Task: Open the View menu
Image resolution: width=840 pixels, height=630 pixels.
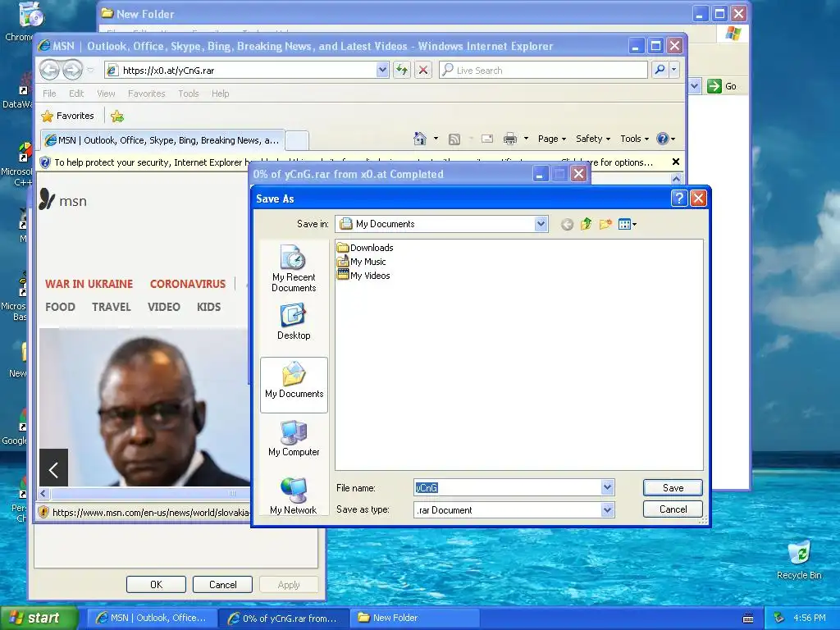Action: (106, 94)
